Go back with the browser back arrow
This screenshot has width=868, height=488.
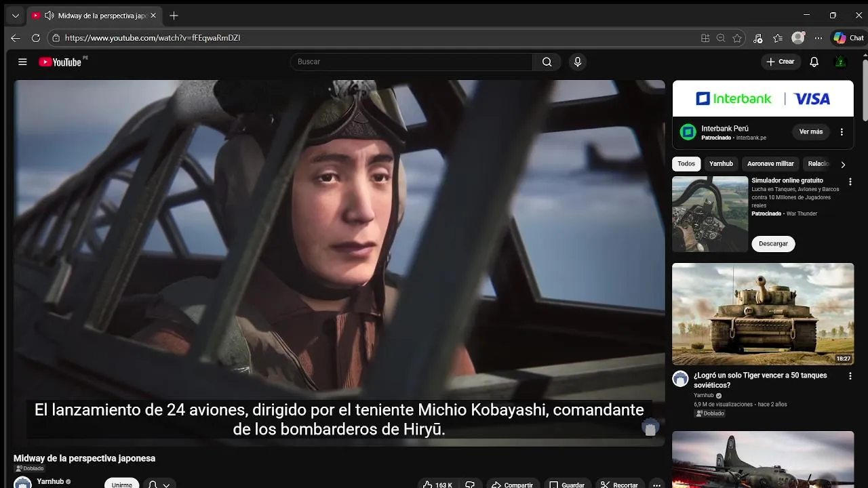(x=16, y=38)
